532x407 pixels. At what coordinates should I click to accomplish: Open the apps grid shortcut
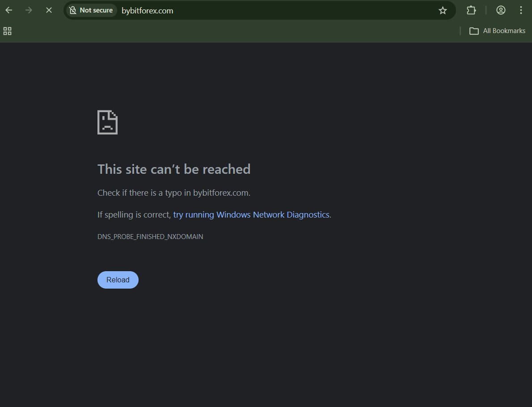[7, 31]
